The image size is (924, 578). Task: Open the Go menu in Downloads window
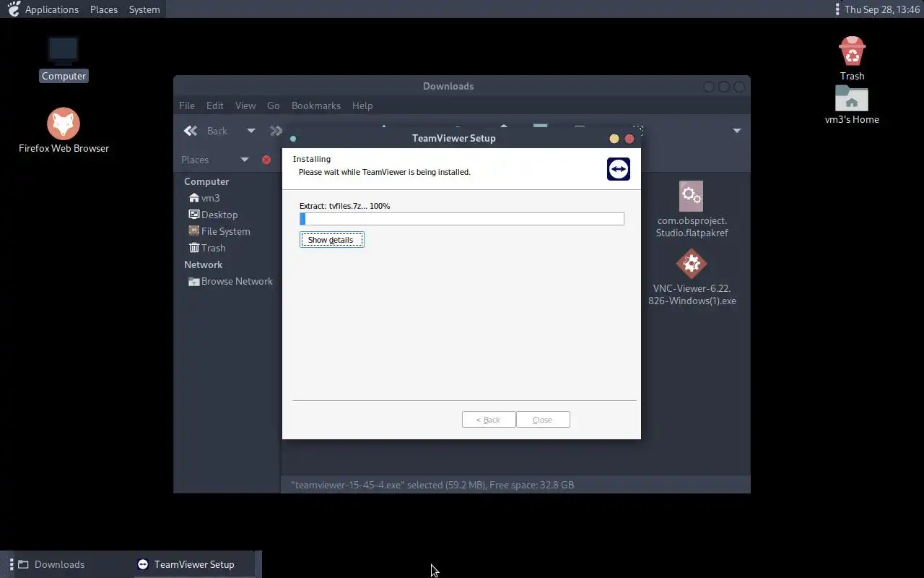[x=274, y=105]
